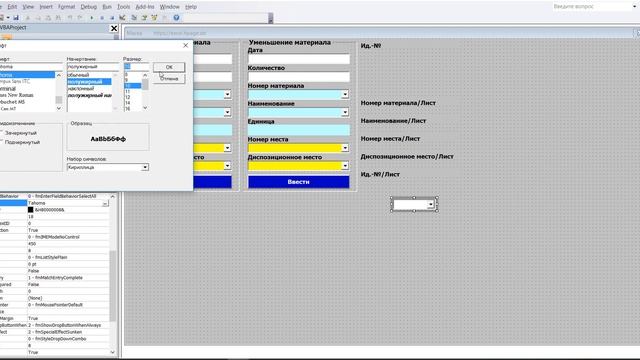Click the Количество text field

tap(298, 77)
